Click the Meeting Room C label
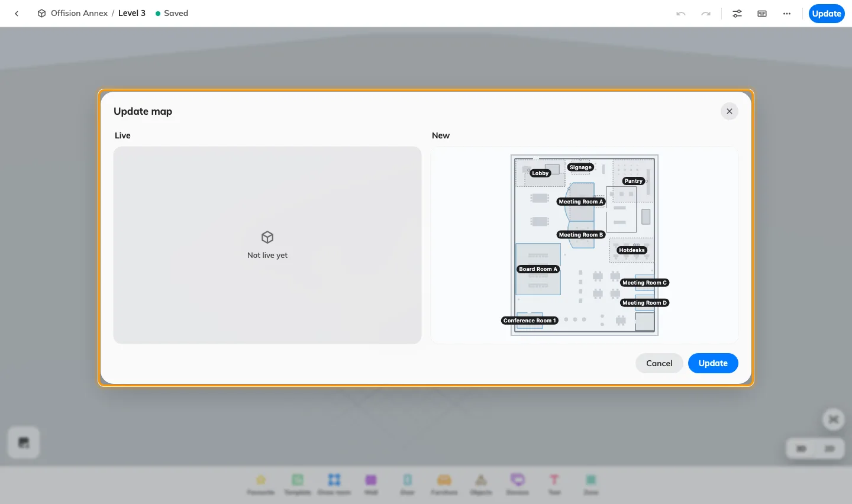The height and width of the screenshot is (504, 852). point(644,283)
